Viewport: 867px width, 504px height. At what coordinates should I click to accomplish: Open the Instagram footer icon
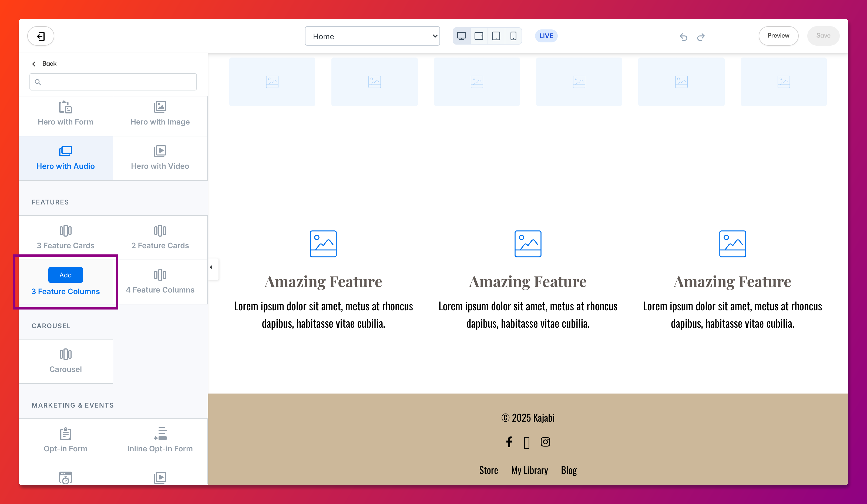click(545, 442)
